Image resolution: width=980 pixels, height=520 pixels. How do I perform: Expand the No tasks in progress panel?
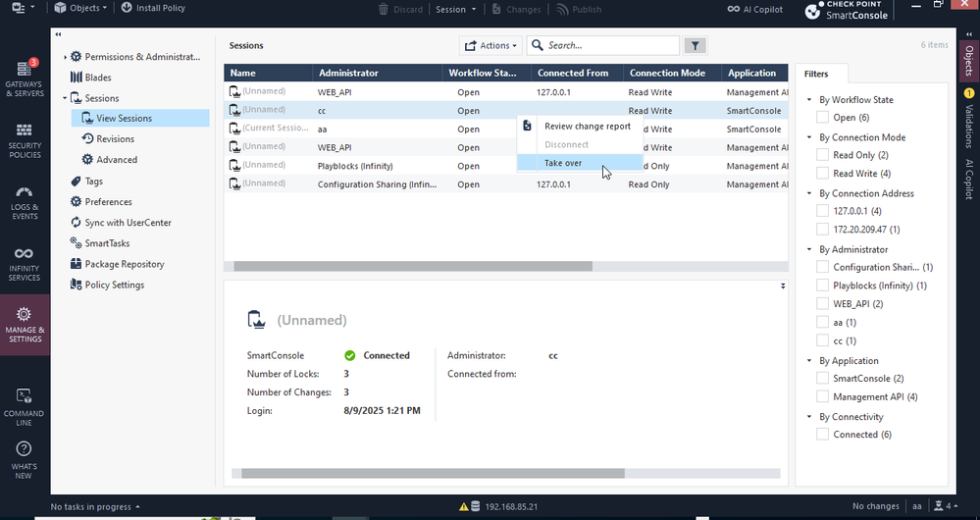pos(95,507)
